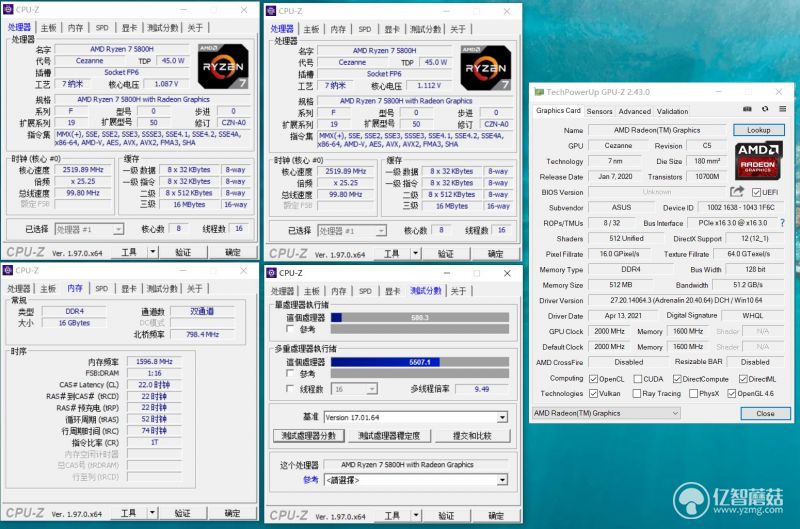Open 显卡 tab in memory CPU-Z window

pyautogui.click(x=129, y=289)
